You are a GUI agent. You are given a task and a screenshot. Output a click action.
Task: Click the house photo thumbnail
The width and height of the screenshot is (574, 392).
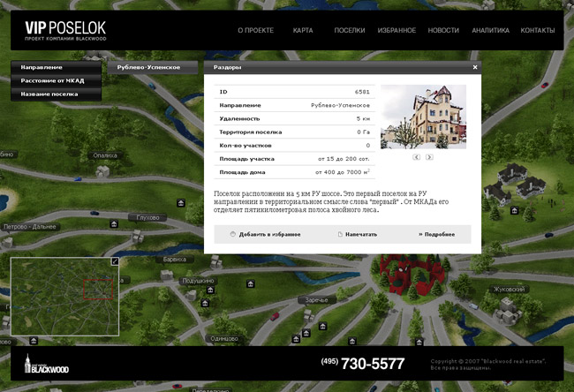click(x=423, y=117)
